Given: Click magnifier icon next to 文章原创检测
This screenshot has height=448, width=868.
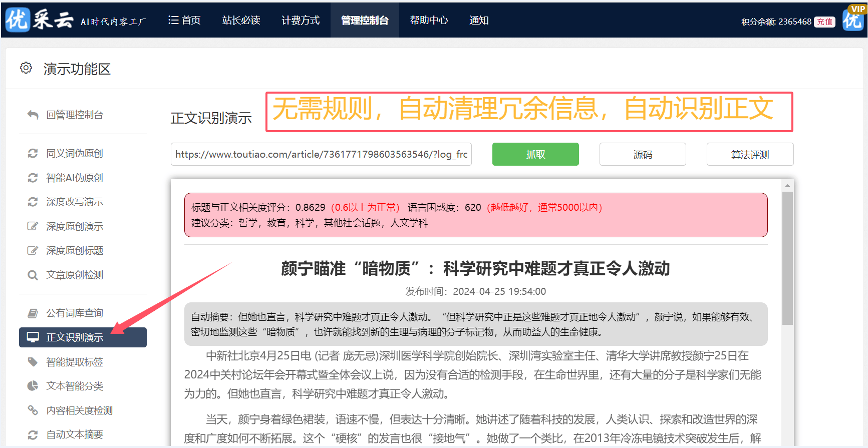Looking at the screenshot, I should click(x=33, y=275).
